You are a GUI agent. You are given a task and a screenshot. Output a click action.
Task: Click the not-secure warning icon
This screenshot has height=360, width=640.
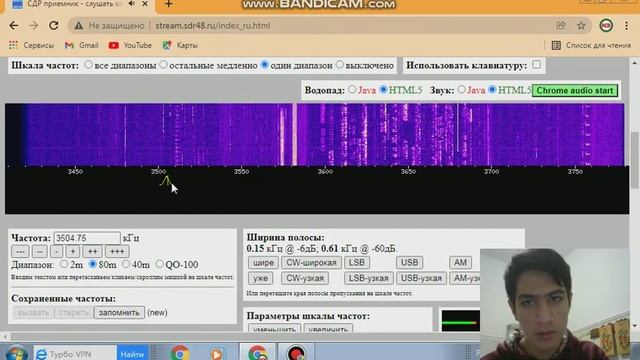(79, 26)
